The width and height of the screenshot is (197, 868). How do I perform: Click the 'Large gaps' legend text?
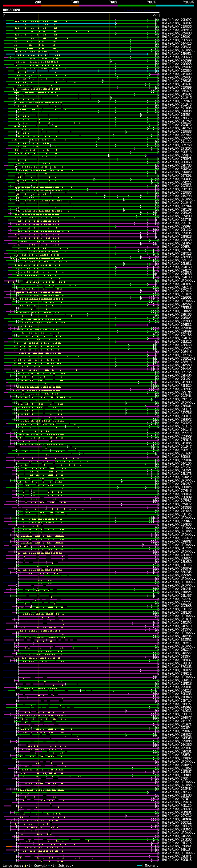pos(13,865)
